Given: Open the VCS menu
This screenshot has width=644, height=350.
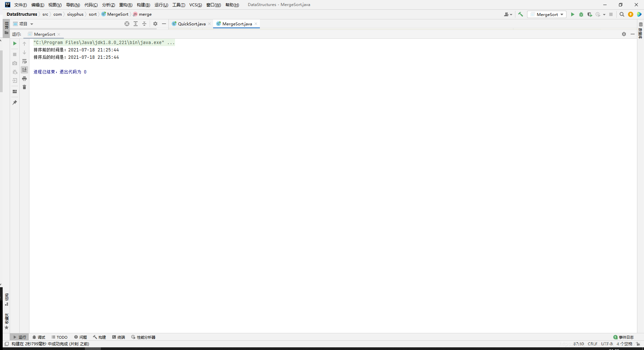Looking at the screenshot, I should [x=196, y=5].
